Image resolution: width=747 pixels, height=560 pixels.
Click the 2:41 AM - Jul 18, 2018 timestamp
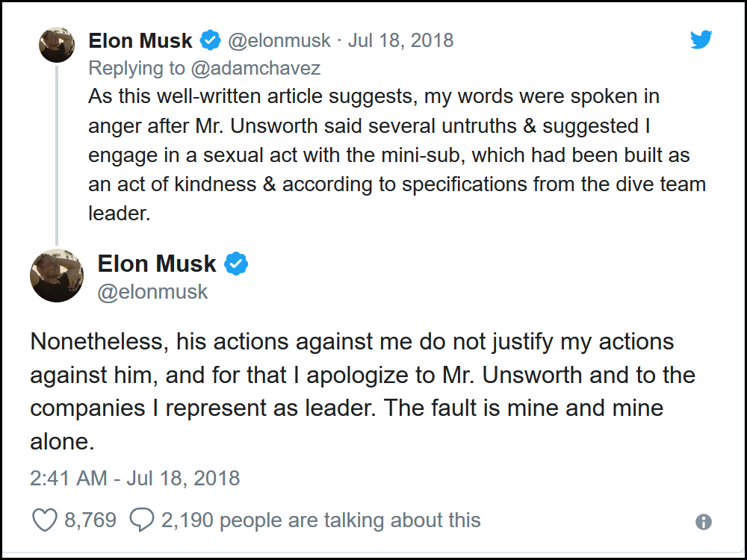point(134,478)
